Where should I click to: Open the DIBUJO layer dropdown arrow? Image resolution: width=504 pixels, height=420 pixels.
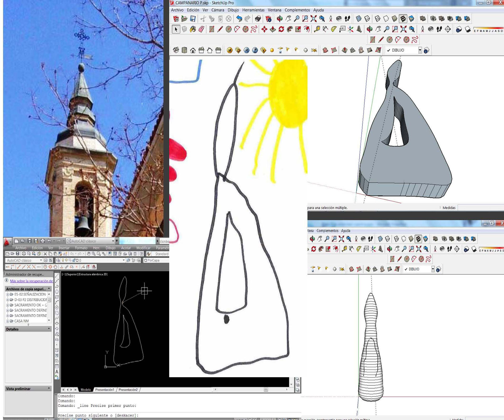click(x=420, y=50)
